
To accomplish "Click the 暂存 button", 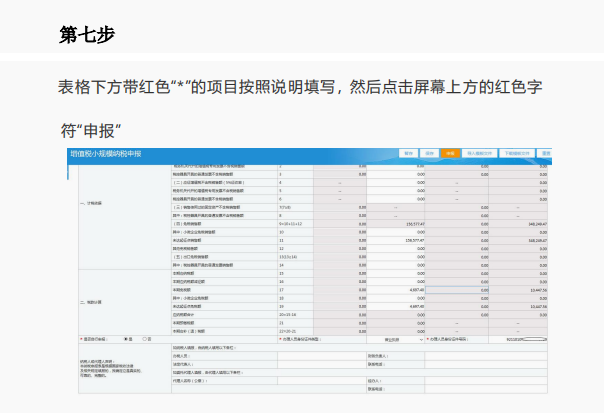I will point(408,153).
